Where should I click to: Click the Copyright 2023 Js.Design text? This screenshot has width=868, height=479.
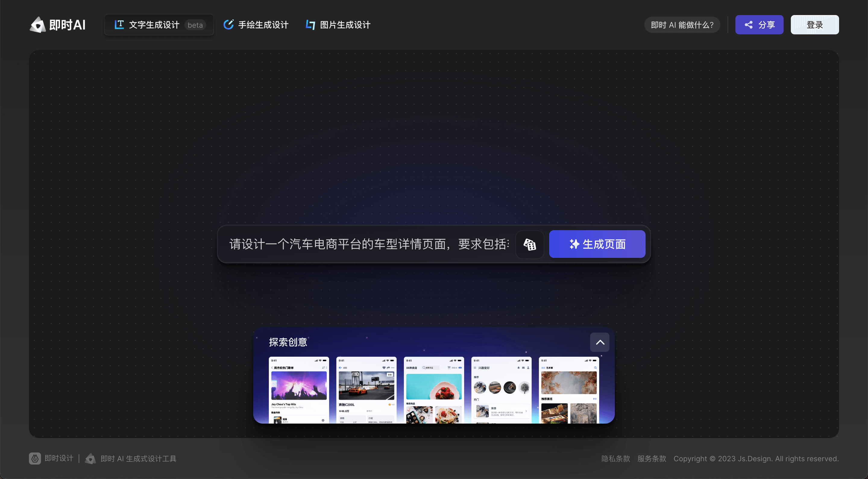[x=756, y=459]
